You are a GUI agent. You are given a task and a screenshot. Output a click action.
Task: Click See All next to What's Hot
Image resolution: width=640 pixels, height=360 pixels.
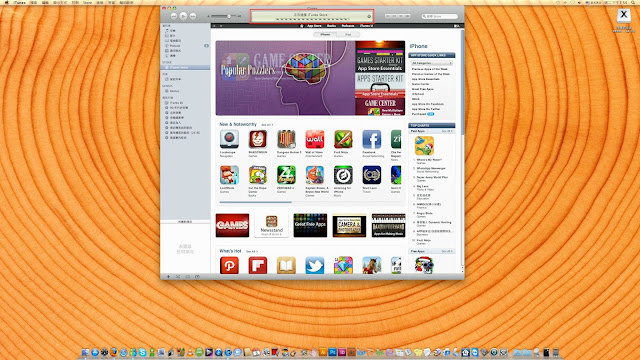coord(252,252)
